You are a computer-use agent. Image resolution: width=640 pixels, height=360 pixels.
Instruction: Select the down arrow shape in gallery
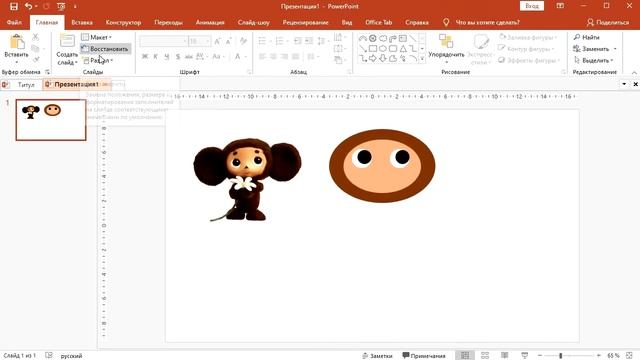point(382,59)
